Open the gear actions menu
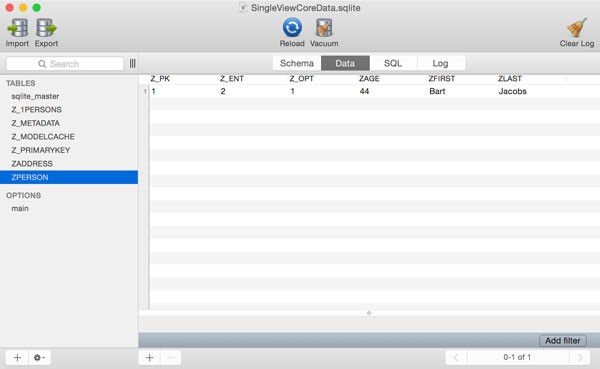Image resolution: width=600 pixels, height=369 pixels. click(x=39, y=358)
